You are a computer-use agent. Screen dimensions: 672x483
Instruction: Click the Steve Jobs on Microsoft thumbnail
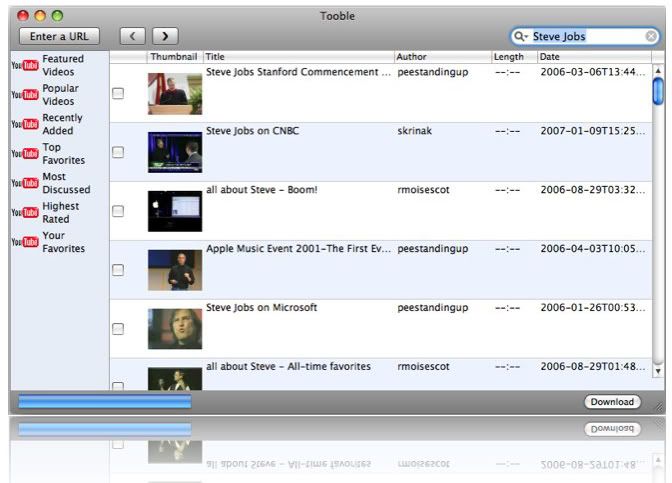tap(175, 329)
